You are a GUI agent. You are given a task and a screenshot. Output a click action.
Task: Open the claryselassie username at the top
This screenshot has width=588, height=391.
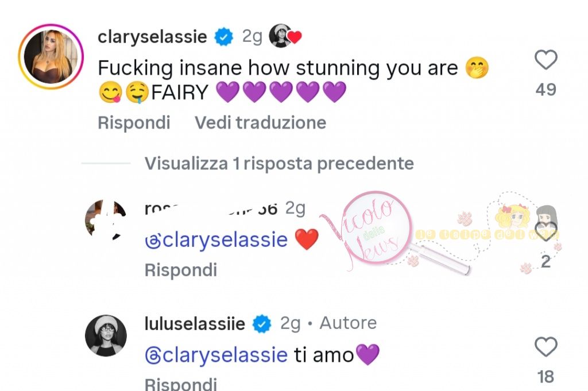152,37
